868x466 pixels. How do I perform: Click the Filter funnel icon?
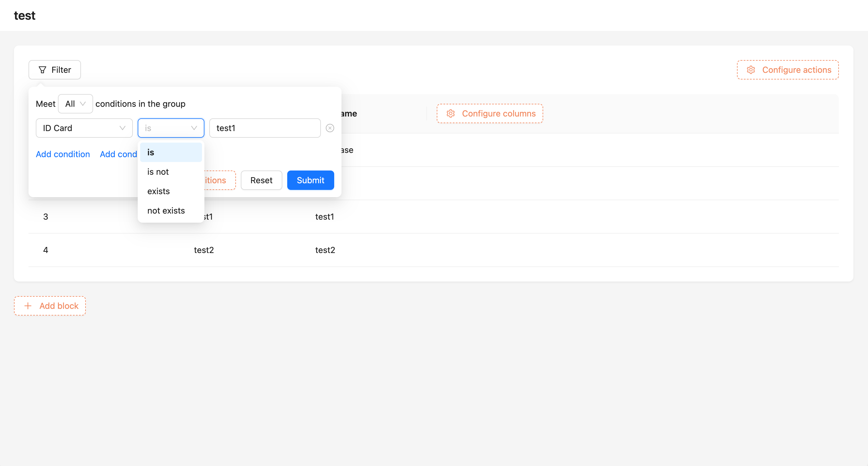click(x=42, y=70)
